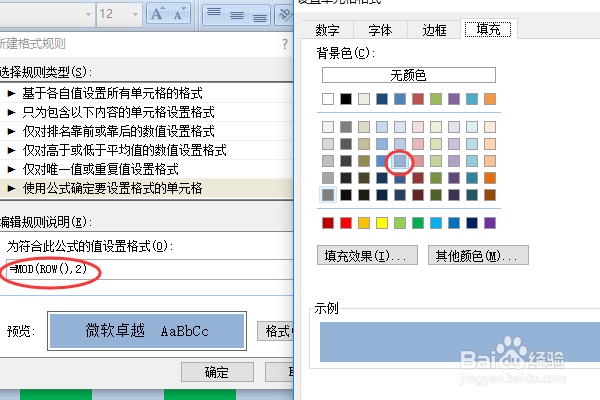Screen dimensions: 600x400
Task: Pick the brick red swatch in theme row
Action: pyautogui.click(x=418, y=99)
